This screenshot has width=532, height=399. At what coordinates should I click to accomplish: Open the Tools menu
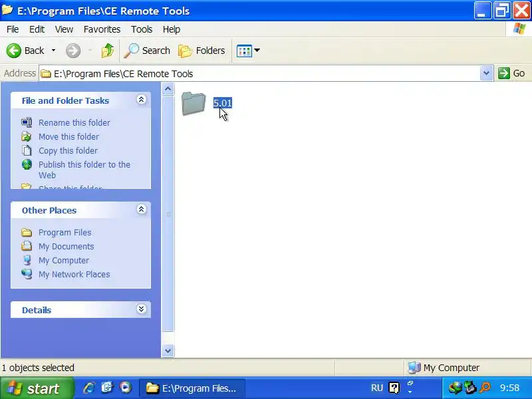142,29
